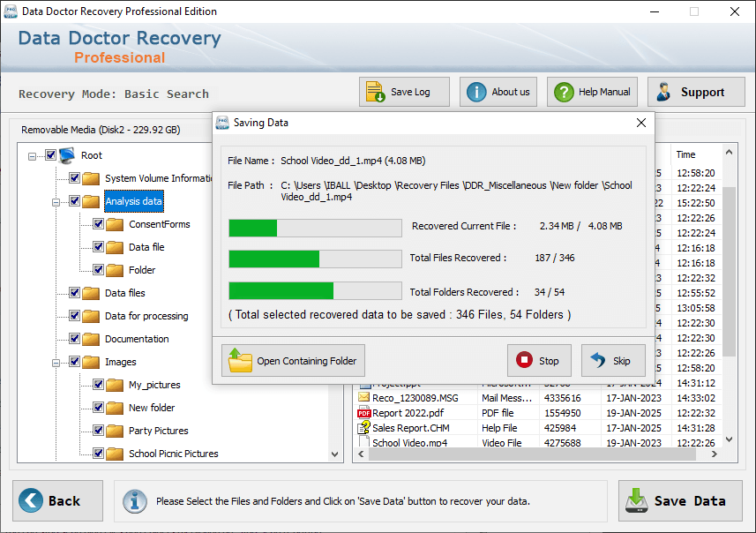The height and width of the screenshot is (533, 756).
Task: Uncheck System Volume Information checkbox
Action: (x=74, y=177)
